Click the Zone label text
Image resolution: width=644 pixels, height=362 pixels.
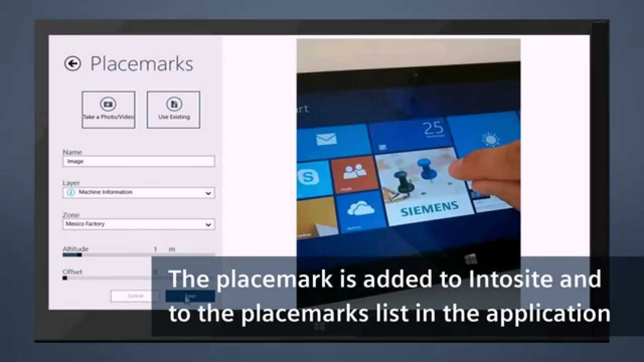(x=71, y=215)
